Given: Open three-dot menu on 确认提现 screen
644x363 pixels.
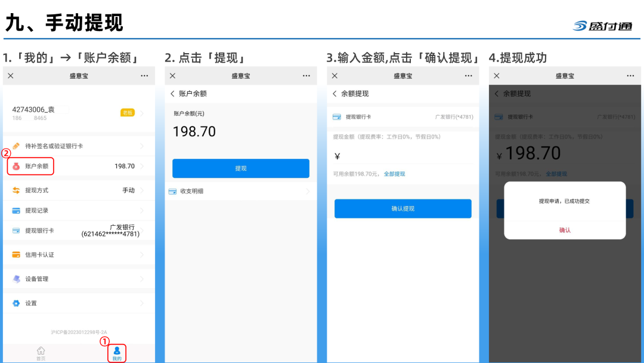Looking at the screenshot, I should click(468, 76).
